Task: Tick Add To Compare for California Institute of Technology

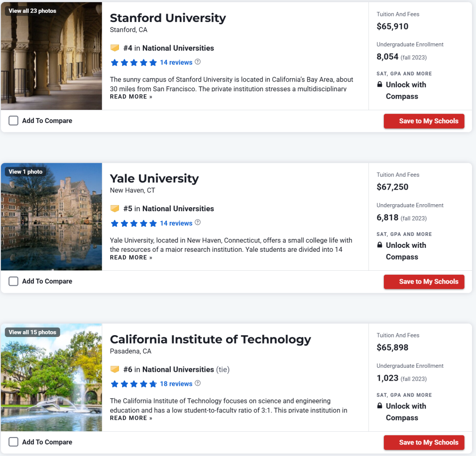Action: (13, 442)
